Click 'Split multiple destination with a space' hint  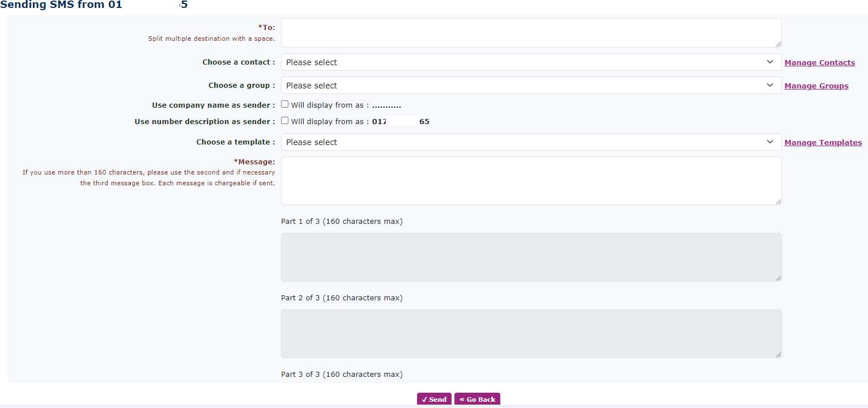211,39
